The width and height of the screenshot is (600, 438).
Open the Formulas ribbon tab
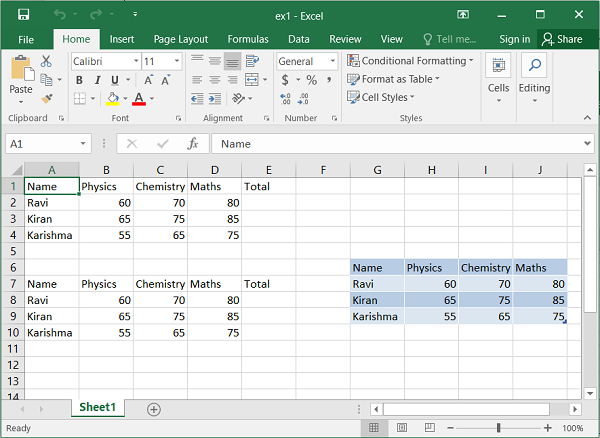pos(247,39)
